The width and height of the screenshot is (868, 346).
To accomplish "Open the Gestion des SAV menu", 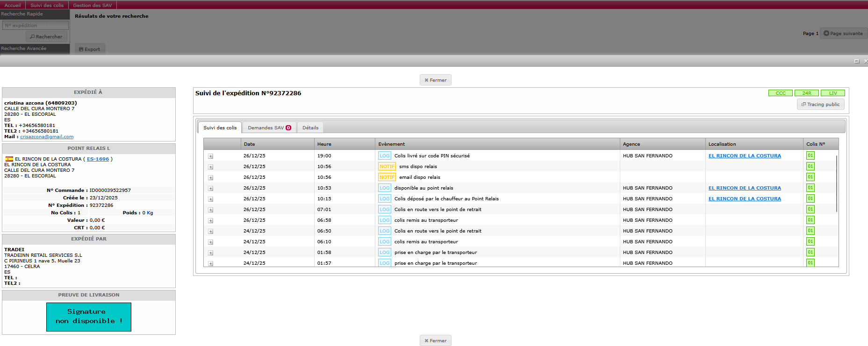I will tap(92, 5).
